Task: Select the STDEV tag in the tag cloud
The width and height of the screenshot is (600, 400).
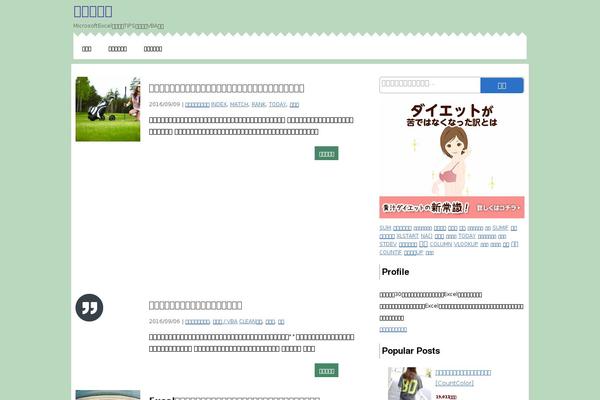Action: (388, 244)
